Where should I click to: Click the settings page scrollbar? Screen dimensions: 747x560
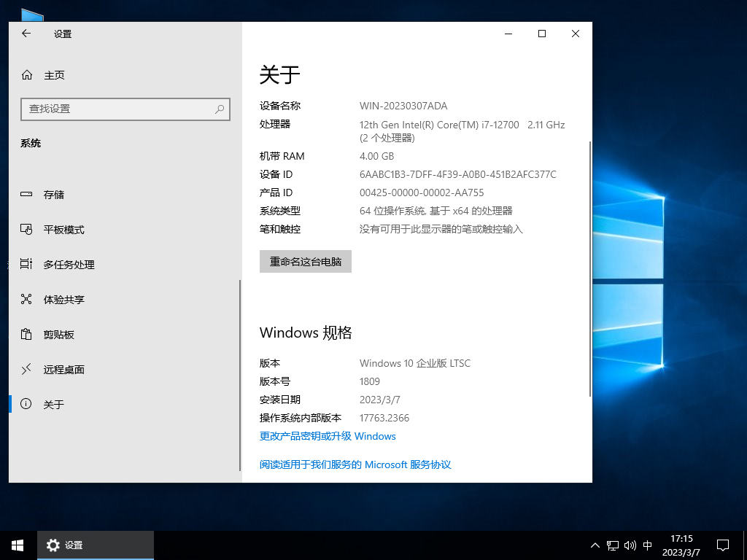pyautogui.click(x=589, y=219)
